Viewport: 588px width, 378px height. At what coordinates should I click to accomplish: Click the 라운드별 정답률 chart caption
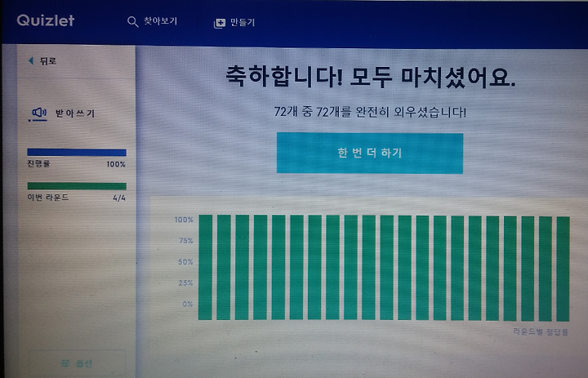541,331
